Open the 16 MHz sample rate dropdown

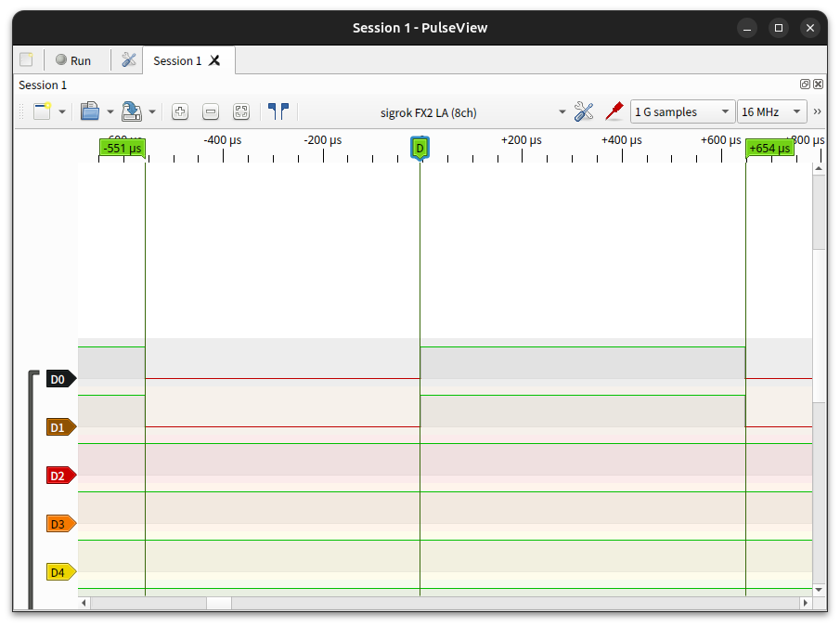pos(771,111)
